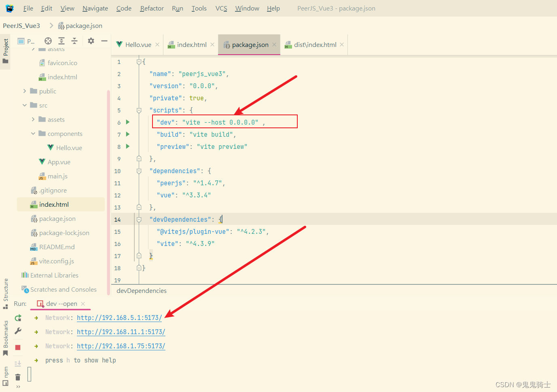557x392 pixels.
Task: Expand the public folder
Action: coord(25,91)
